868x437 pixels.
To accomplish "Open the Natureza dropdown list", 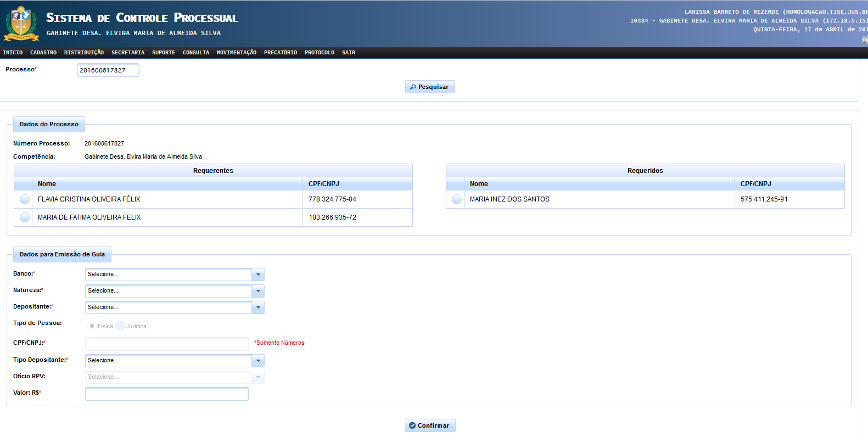I will coord(258,291).
